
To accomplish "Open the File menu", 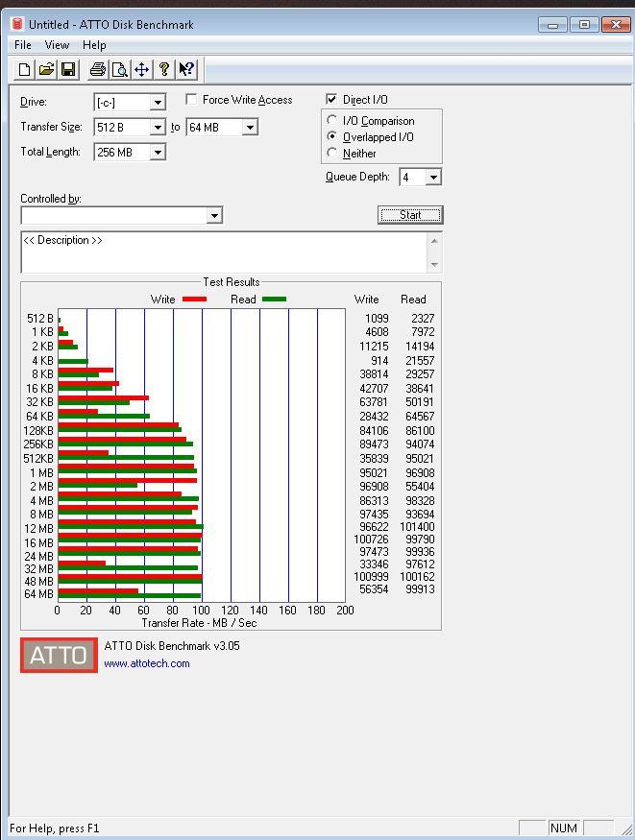I will (x=23, y=45).
